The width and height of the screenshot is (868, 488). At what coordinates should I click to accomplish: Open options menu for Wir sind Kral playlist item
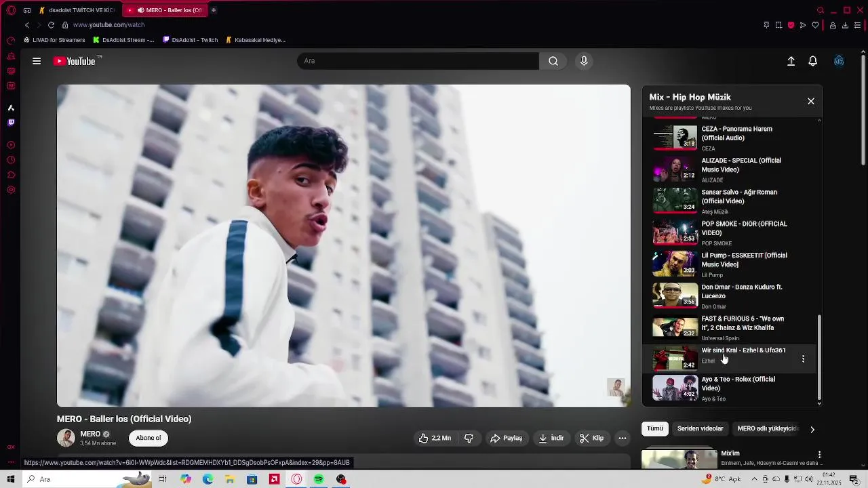(x=803, y=359)
